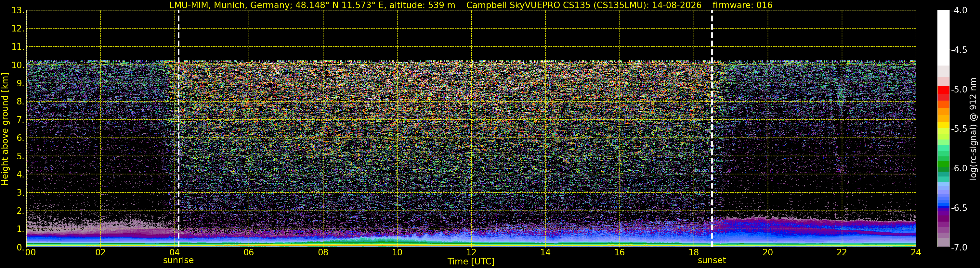The width and height of the screenshot is (980, 268).
Task: Click time axis tick label 24
Action: (916, 252)
